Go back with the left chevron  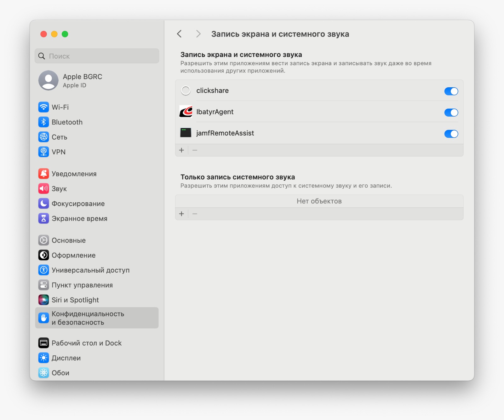179,34
